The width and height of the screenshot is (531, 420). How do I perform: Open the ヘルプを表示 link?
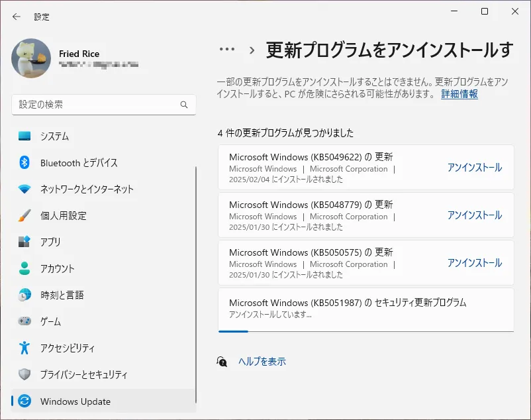tap(262, 362)
